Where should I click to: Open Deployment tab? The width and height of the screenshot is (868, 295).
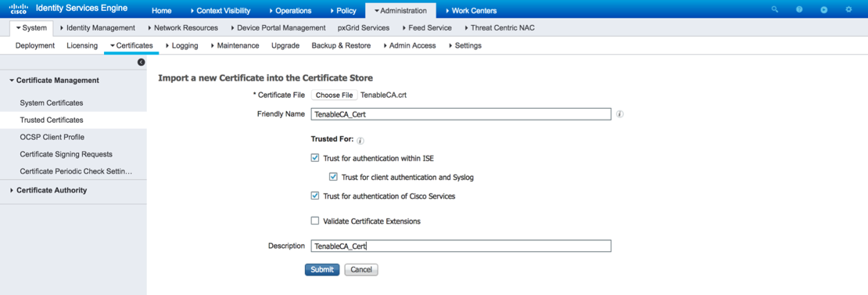pos(35,45)
